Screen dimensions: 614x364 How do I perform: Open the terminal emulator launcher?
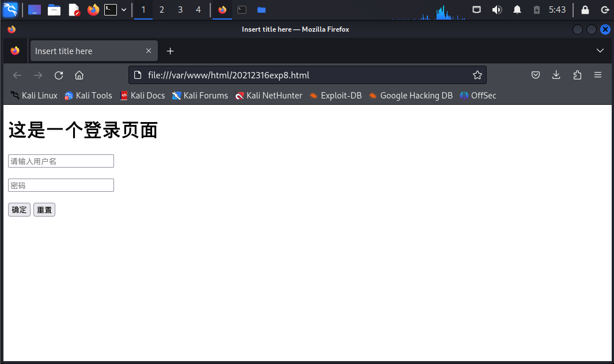click(x=111, y=10)
